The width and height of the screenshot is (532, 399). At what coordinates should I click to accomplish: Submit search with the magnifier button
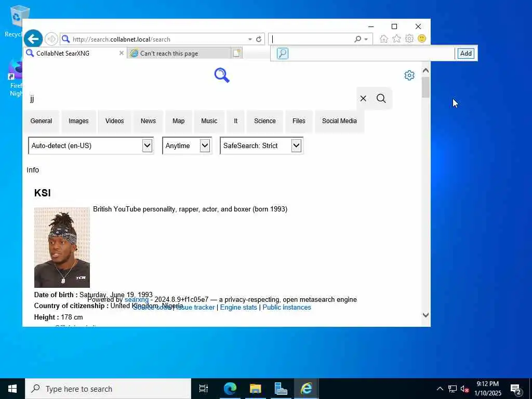coord(381,98)
